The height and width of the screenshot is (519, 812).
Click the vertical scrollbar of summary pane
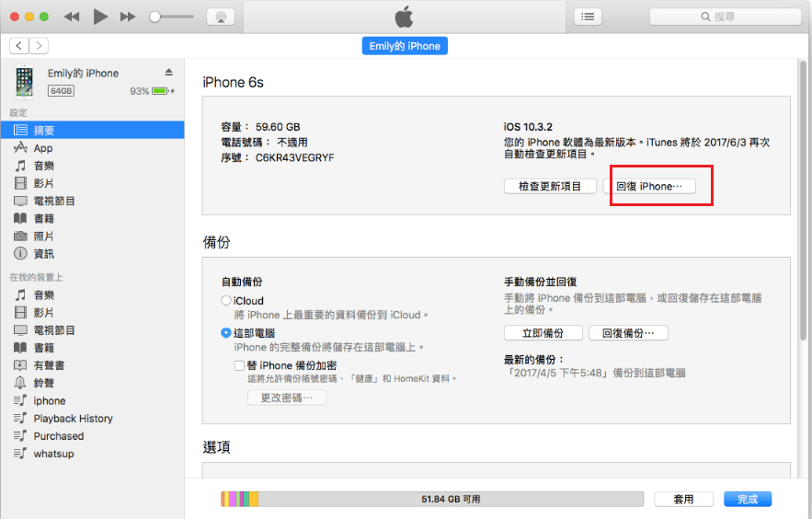(x=803, y=200)
